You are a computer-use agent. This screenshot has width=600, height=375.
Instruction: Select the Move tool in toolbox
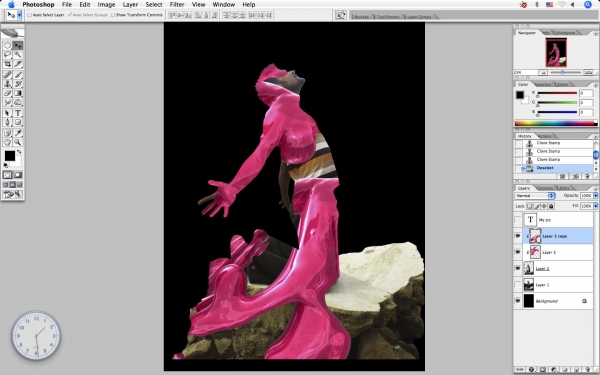click(x=18, y=46)
